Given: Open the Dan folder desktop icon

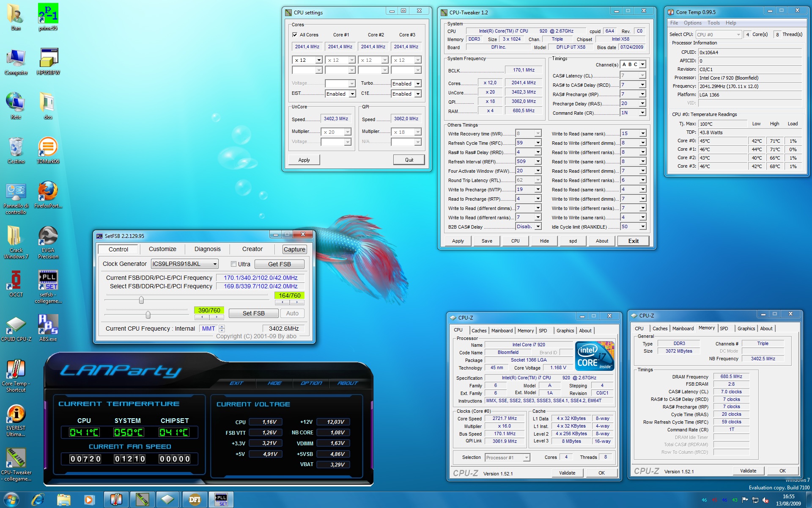Looking at the screenshot, I should (x=16, y=17).
